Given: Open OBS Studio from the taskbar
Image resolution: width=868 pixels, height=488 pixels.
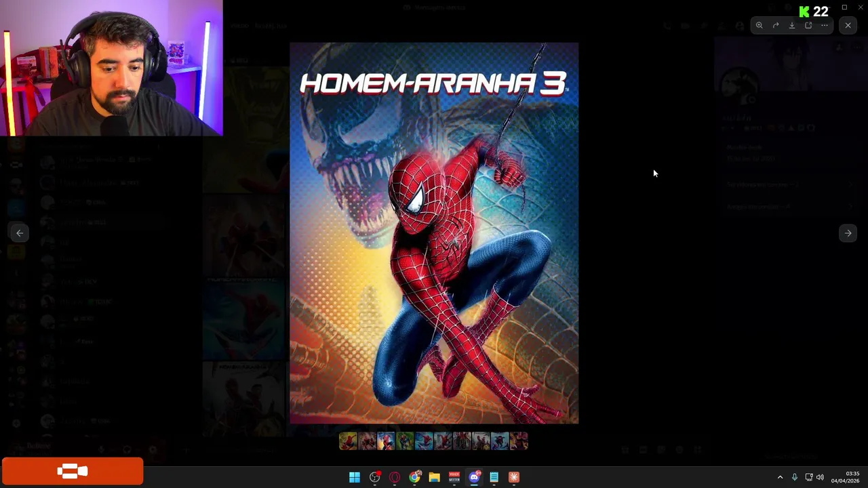Looking at the screenshot, I should coord(375,477).
